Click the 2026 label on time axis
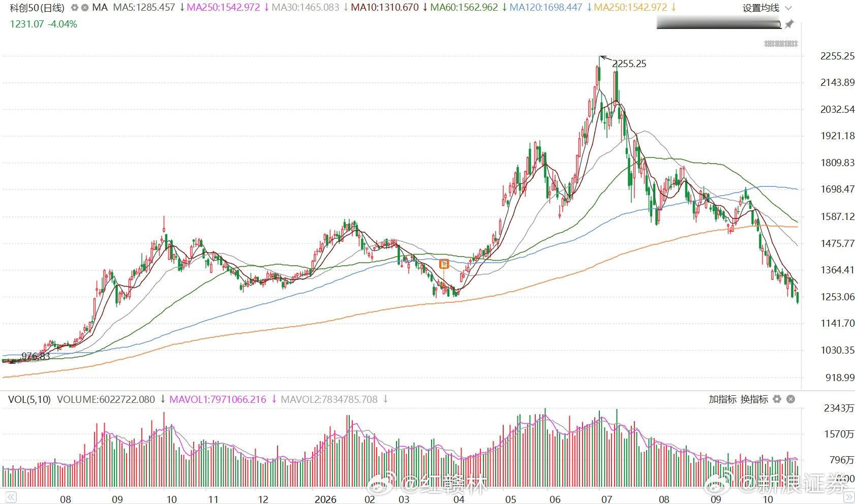The height and width of the screenshot is (504, 855). (x=325, y=499)
